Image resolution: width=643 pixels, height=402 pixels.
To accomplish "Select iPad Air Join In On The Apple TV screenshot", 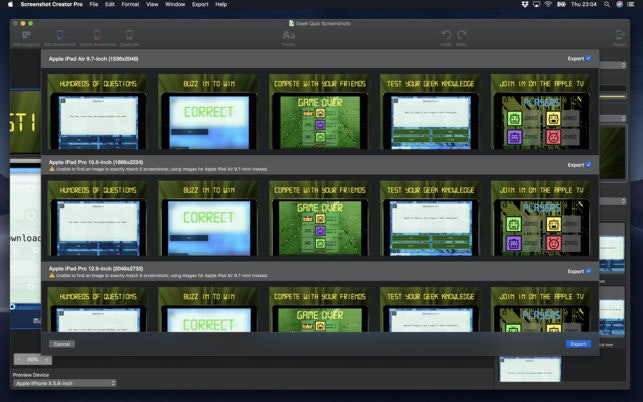I will point(541,112).
